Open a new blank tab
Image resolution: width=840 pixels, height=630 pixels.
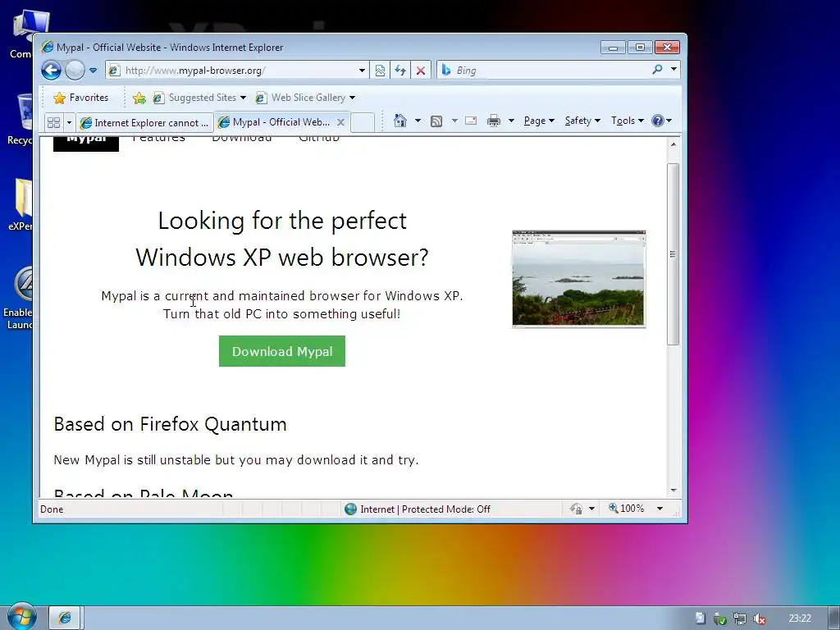tap(363, 122)
